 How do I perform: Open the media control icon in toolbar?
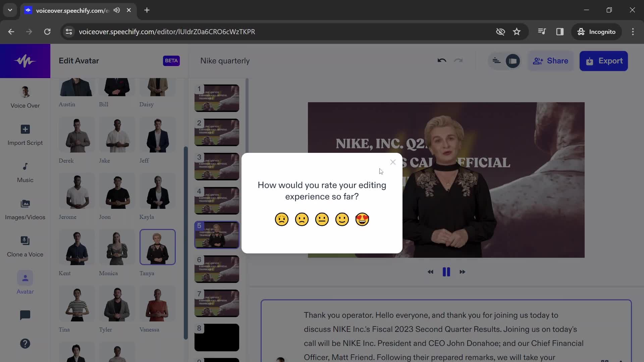pyautogui.click(x=542, y=32)
